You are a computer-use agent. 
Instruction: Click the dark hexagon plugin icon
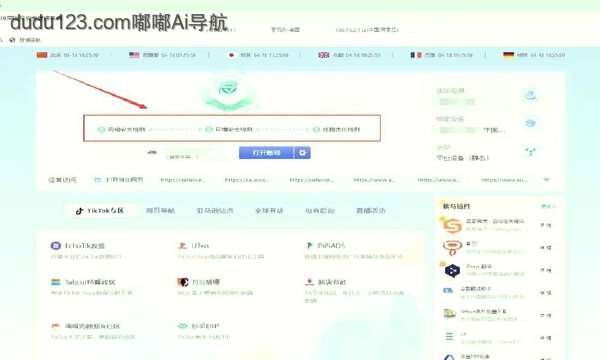[452, 271]
